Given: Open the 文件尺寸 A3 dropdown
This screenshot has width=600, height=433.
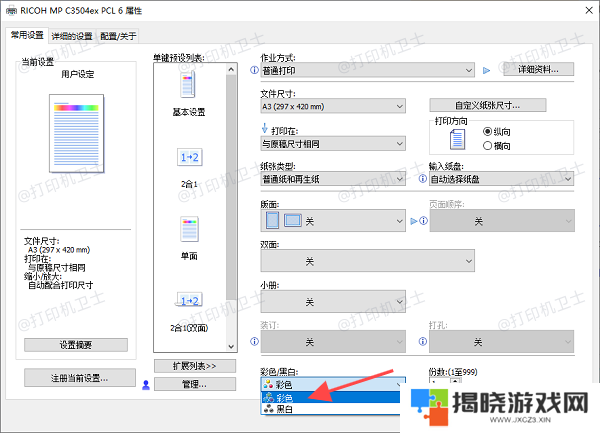Looking at the screenshot, I should pyautogui.click(x=333, y=106).
